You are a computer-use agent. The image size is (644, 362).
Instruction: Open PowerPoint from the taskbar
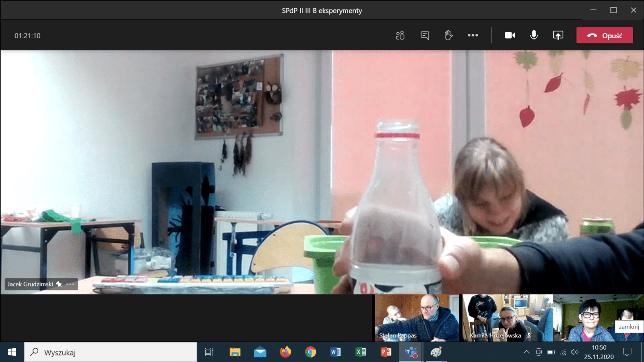[x=386, y=352]
